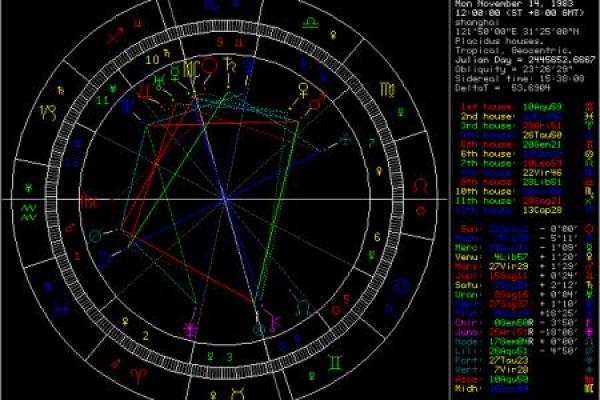This screenshot has height=400, width=600.
Task: Click the green house number 3 on wheel
Action: [229, 357]
